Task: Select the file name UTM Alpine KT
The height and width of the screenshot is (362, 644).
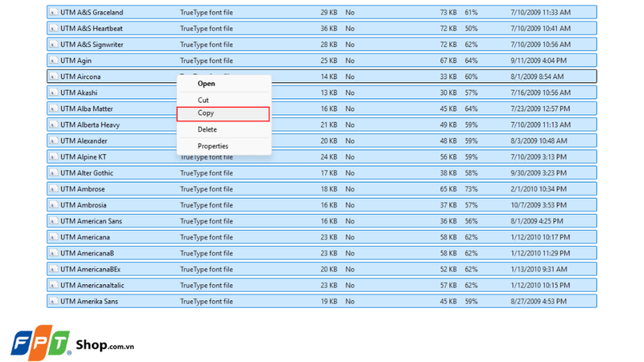Action: pos(84,156)
